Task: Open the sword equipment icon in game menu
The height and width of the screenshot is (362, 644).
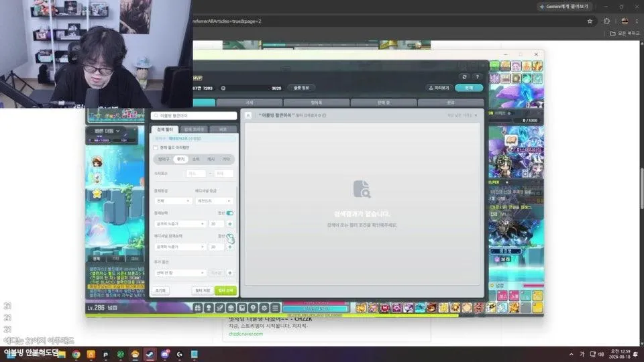Action: pos(220,308)
